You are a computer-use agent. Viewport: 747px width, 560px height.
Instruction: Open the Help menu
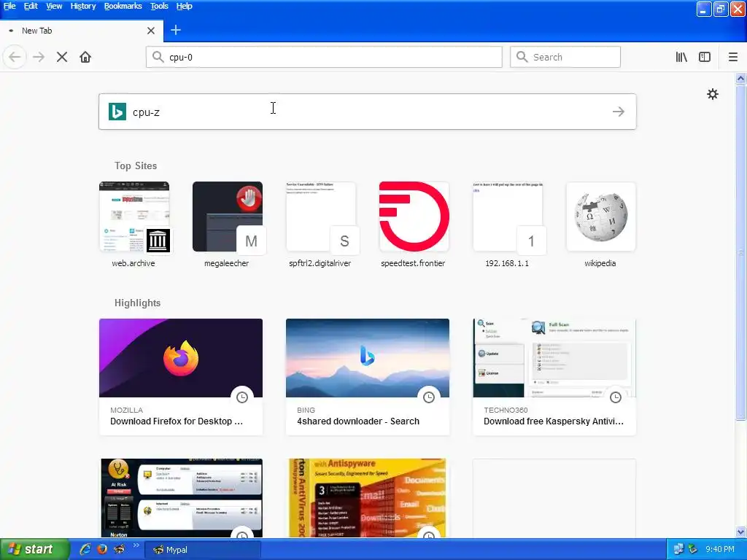[185, 6]
